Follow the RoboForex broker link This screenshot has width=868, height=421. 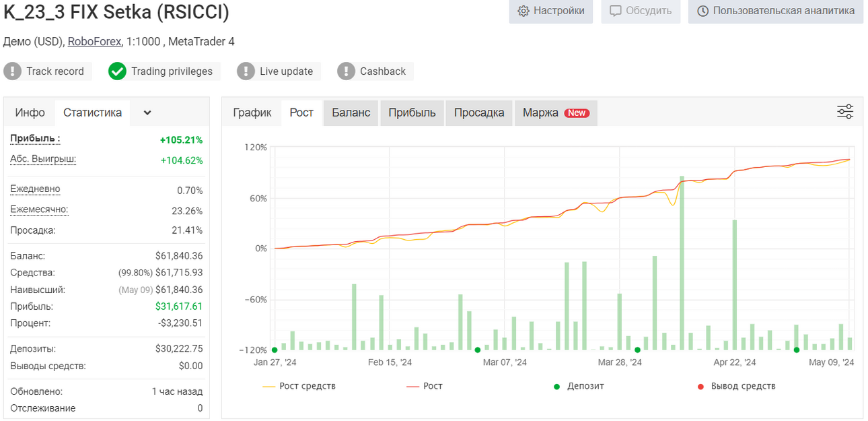pyautogui.click(x=95, y=41)
